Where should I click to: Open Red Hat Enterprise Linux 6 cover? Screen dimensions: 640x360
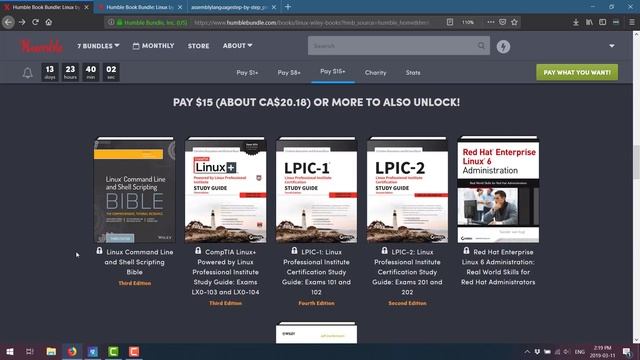tap(498, 190)
